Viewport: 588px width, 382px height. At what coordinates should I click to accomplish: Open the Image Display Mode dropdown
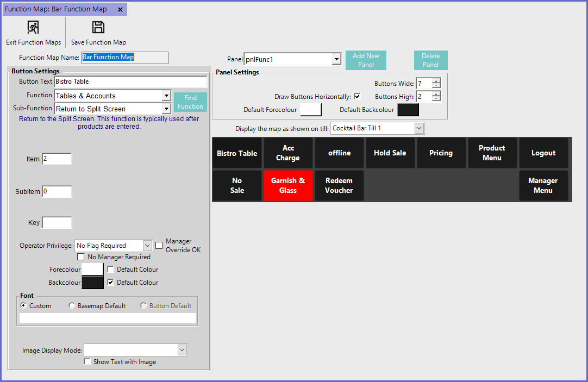click(x=182, y=350)
